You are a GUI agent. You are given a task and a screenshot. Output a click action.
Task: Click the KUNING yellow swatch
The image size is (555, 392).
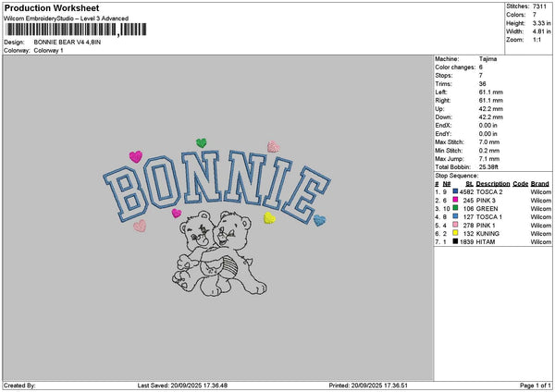tap(455, 233)
